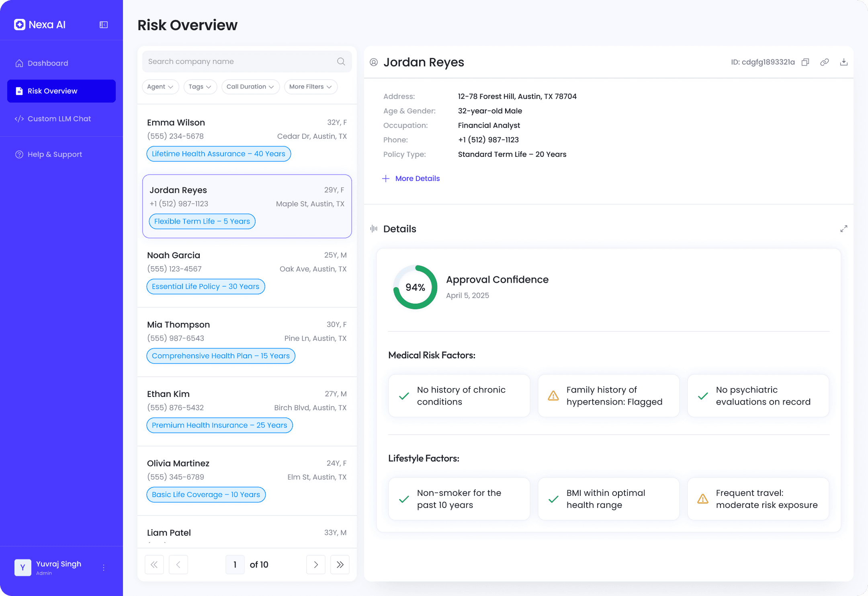Image resolution: width=868 pixels, height=596 pixels.
Task: Open the search with the magnifier icon
Action: (340, 61)
